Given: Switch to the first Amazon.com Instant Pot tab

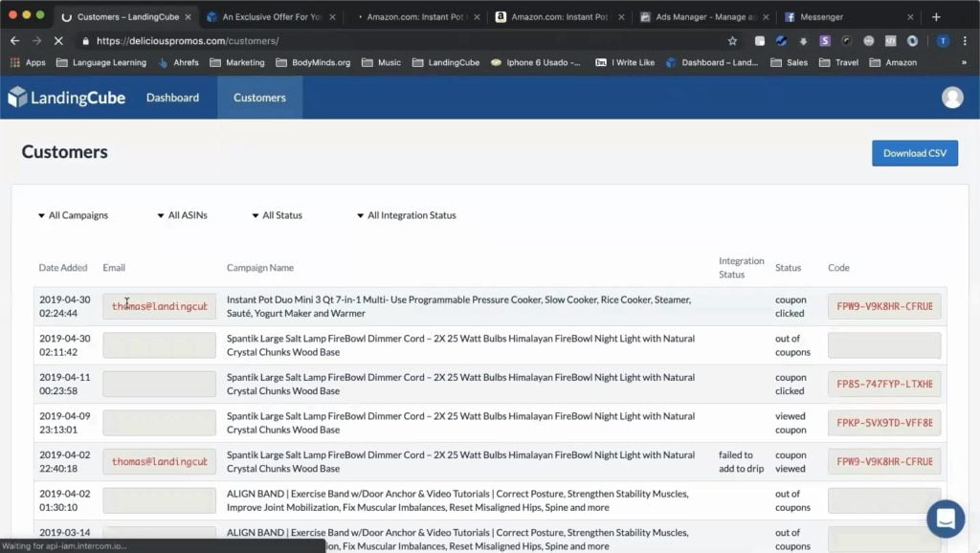Looking at the screenshot, I should 415,17.
